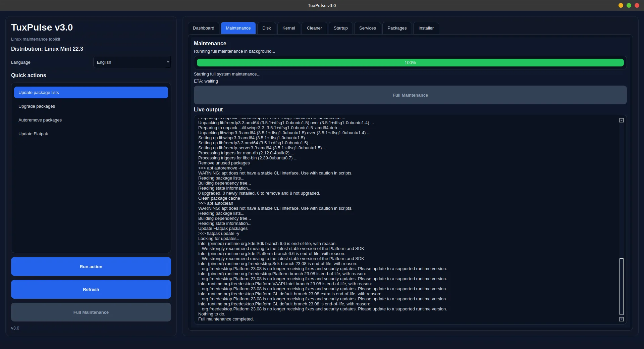Open the Language dropdown set to English
Image resolution: width=644 pixels, height=349 pixels.
[132, 62]
